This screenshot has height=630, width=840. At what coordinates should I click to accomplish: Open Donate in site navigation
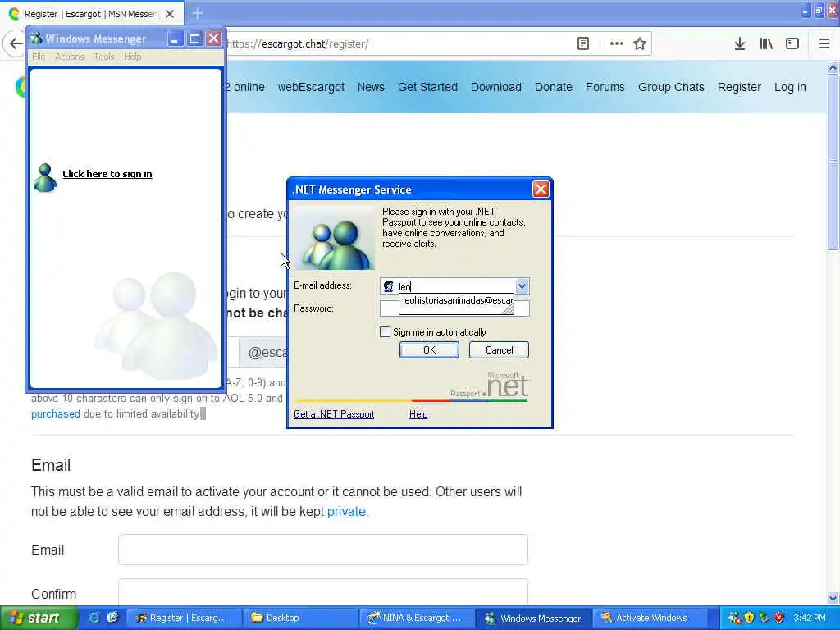point(554,87)
